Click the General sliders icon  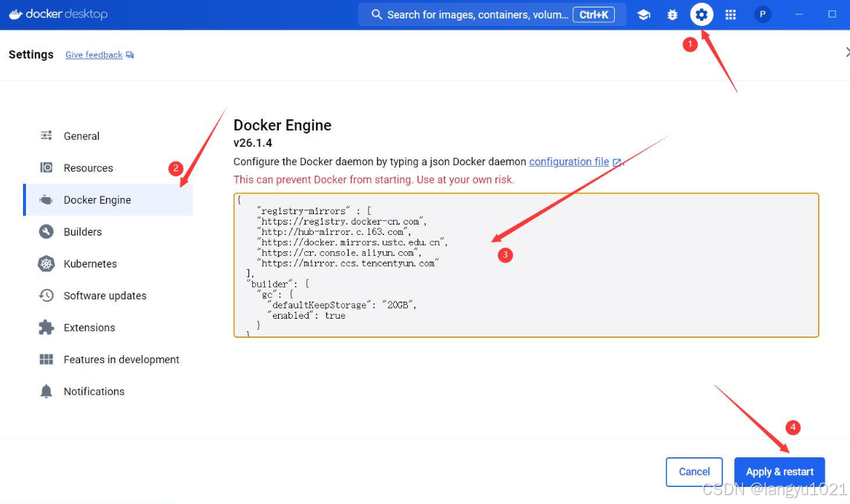46,136
